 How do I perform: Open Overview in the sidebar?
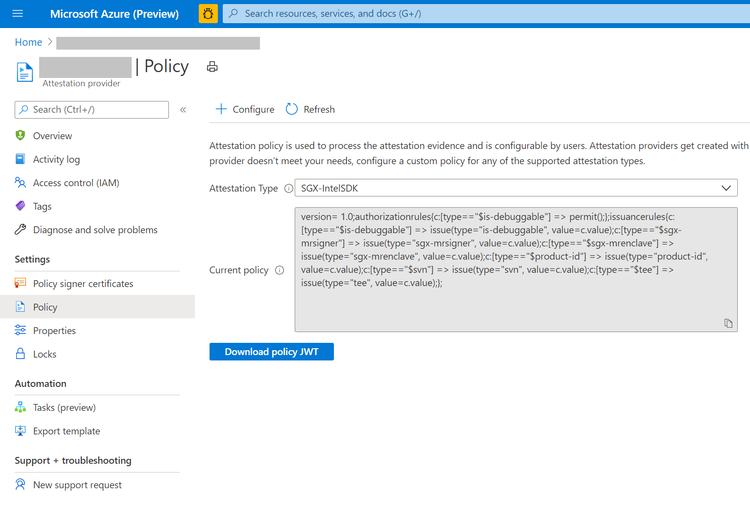pyautogui.click(x=52, y=136)
